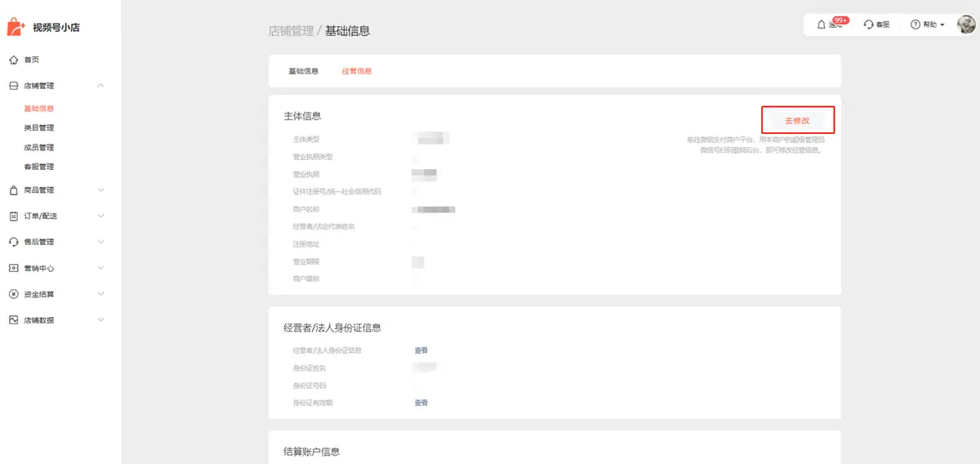Click the 99+ notification badge
Image resolution: width=980 pixels, height=464 pixels.
841,20
